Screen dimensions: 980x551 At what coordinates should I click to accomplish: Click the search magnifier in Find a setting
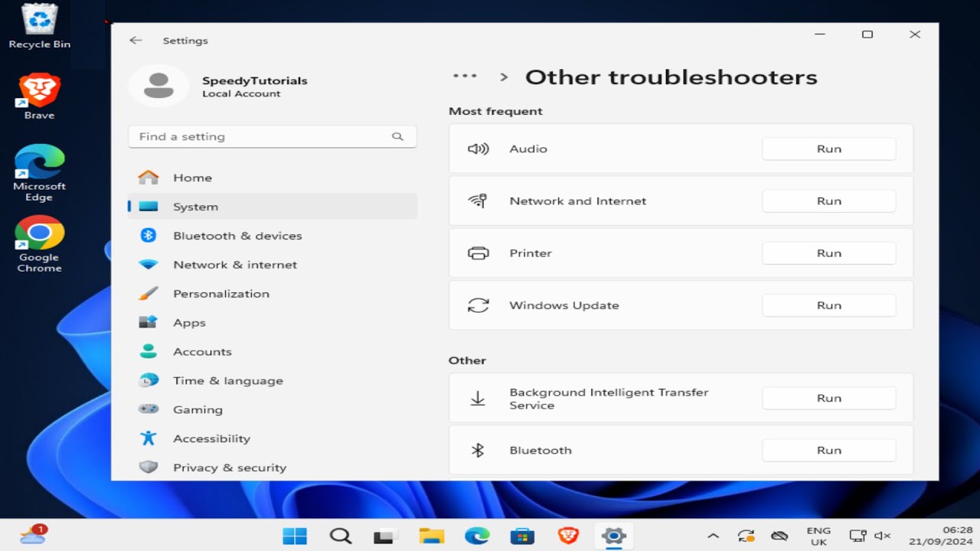pyautogui.click(x=397, y=137)
